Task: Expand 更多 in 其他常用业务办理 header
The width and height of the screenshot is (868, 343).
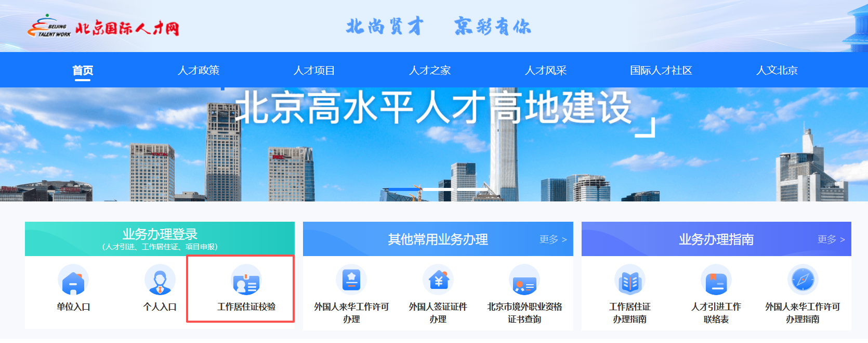Action: pyautogui.click(x=553, y=239)
